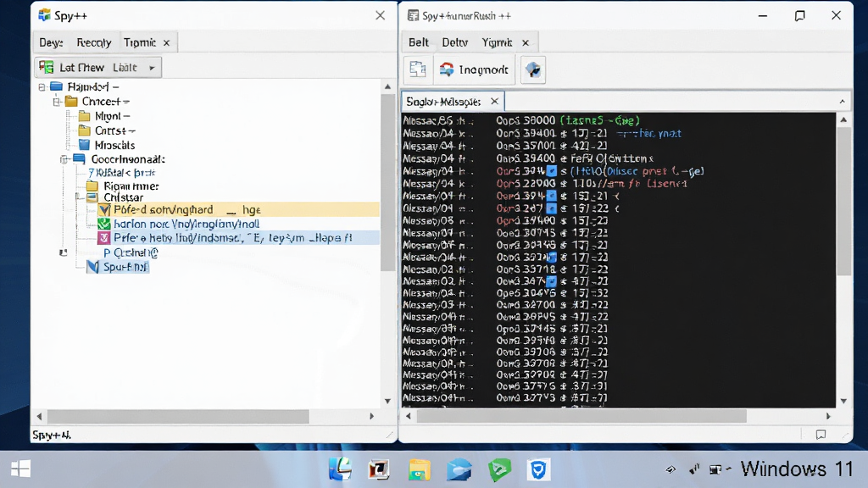The height and width of the screenshot is (488, 868).
Task: Close the Soglor-Mslssoies tab
Action: [x=494, y=102]
